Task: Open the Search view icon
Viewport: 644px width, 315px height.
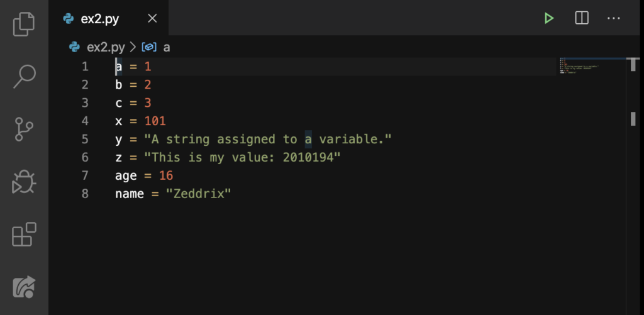Action: 25,76
